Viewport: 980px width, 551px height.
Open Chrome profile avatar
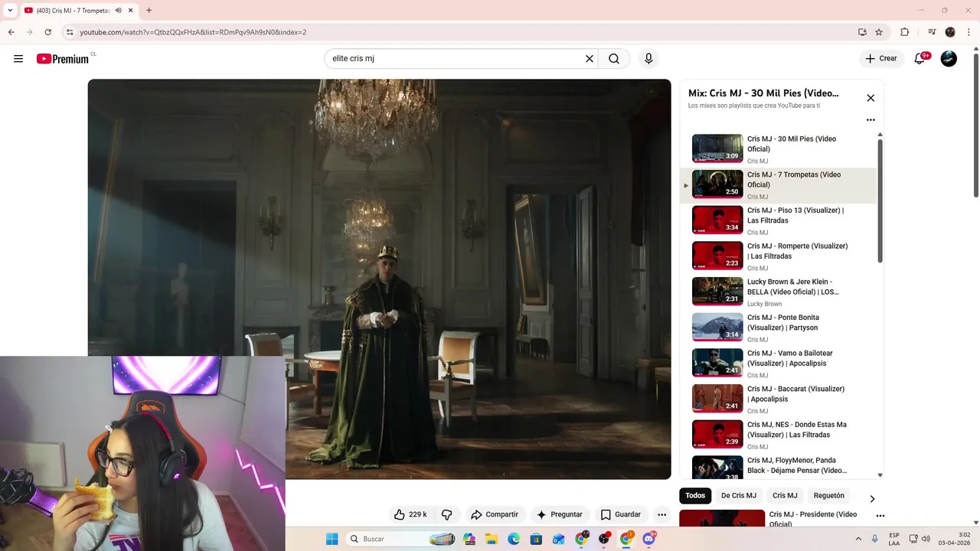click(950, 32)
